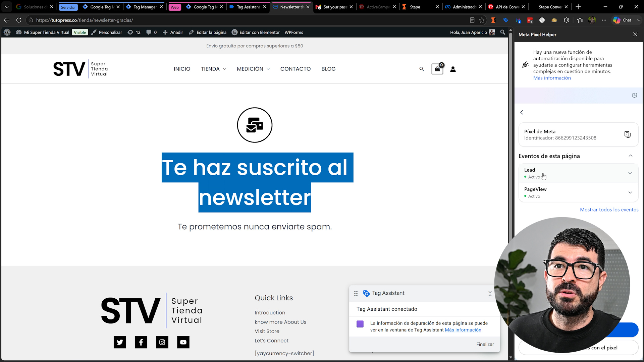Expand the Lead event details
The image size is (644, 362).
point(630,173)
